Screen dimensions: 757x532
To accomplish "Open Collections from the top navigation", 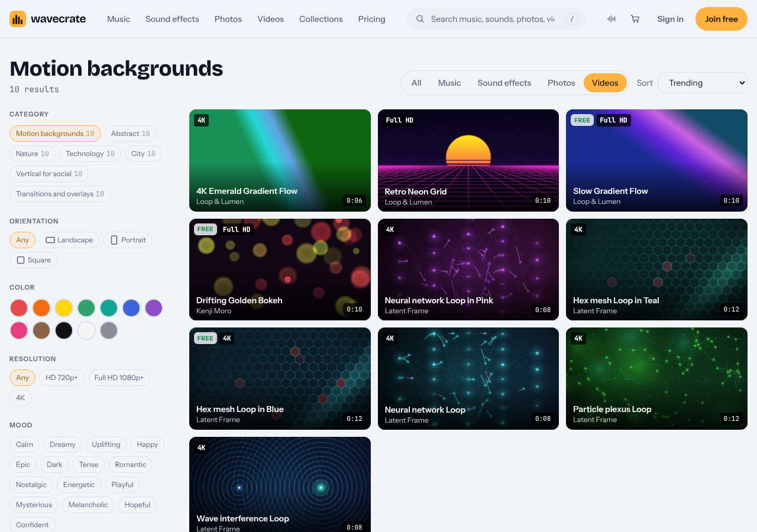I will coord(321,19).
